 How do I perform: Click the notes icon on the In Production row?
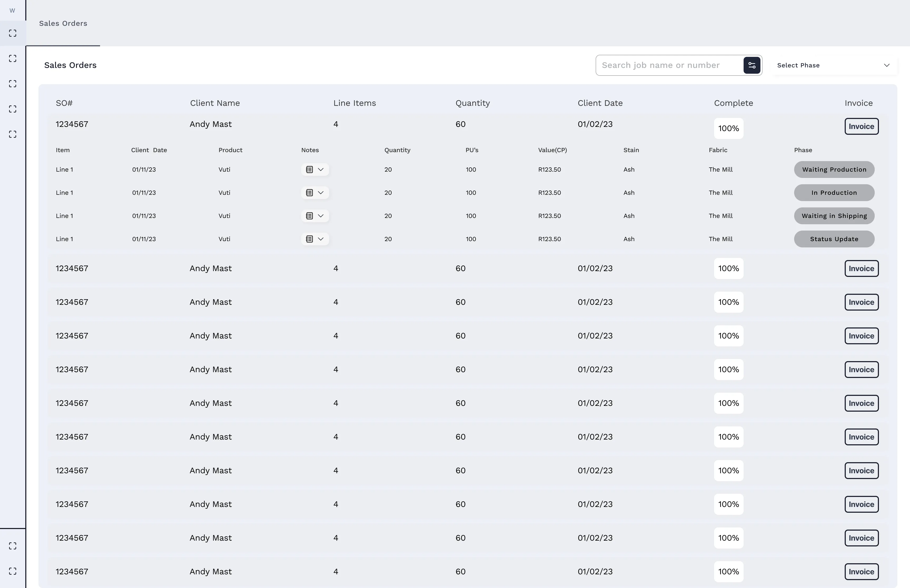pyautogui.click(x=309, y=192)
